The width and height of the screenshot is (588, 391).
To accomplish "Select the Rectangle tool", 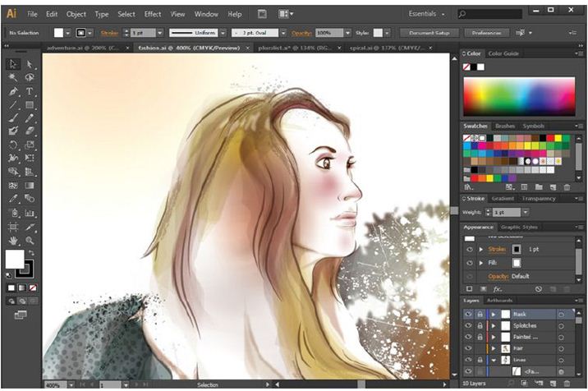I will tap(30, 104).
